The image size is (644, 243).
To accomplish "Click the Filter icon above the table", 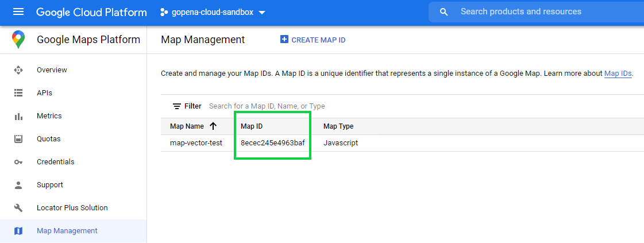I will pos(177,106).
